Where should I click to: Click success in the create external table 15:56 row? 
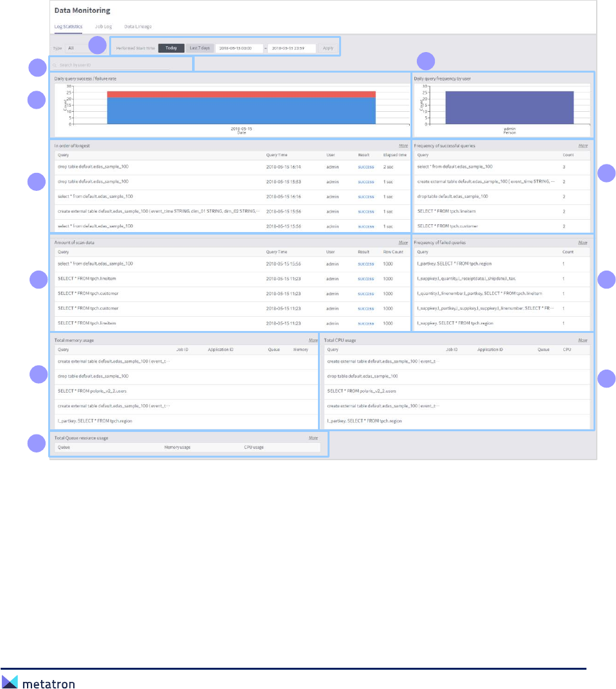click(x=365, y=212)
